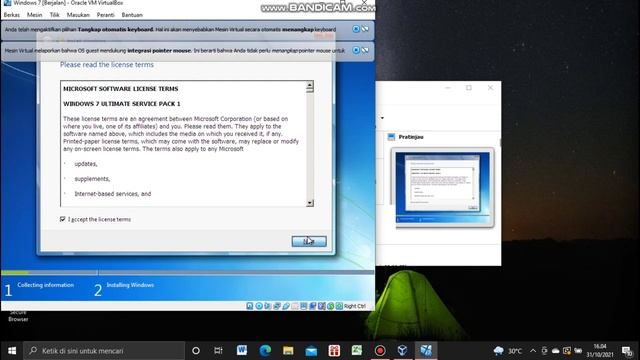Screen dimensions: 640x360
Task: Toggle the I accept the license terms checkbox
Action: click(x=62, y=219)
